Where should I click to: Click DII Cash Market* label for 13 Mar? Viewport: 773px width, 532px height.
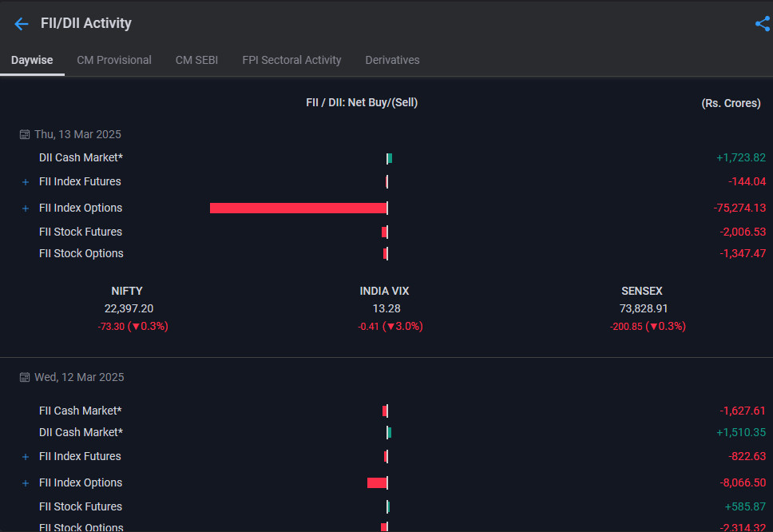[x=81, y=158]
